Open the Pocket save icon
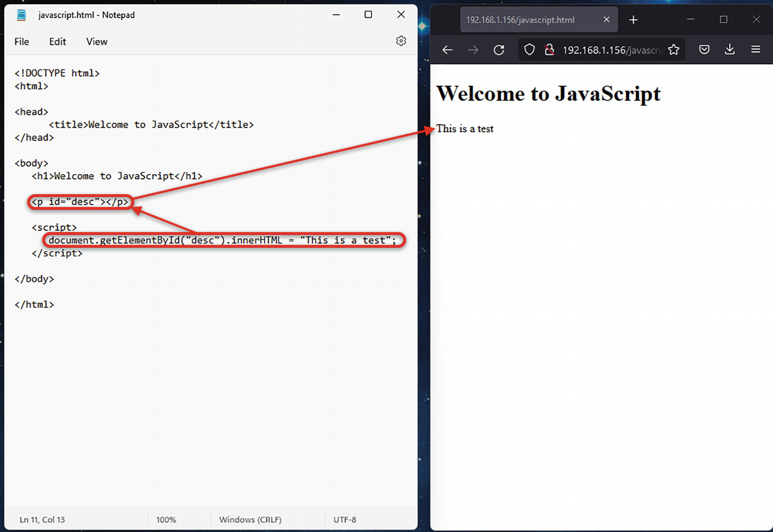Screen dimensions: 773x532 click(704, 50)
